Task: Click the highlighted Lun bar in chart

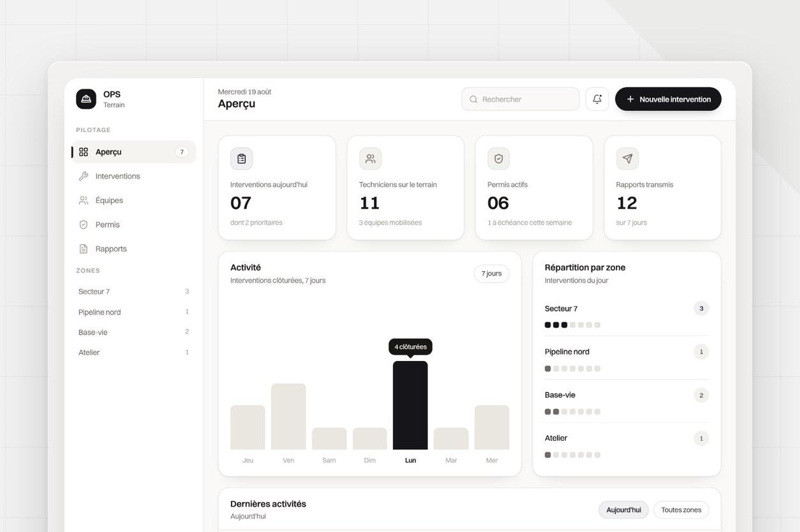Action: tap(410, 405)
